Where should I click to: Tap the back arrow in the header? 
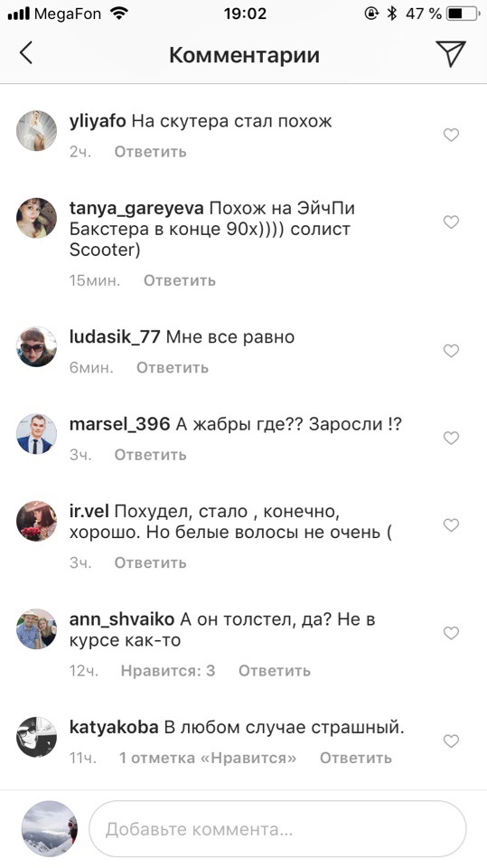click(x=26, y=53)
